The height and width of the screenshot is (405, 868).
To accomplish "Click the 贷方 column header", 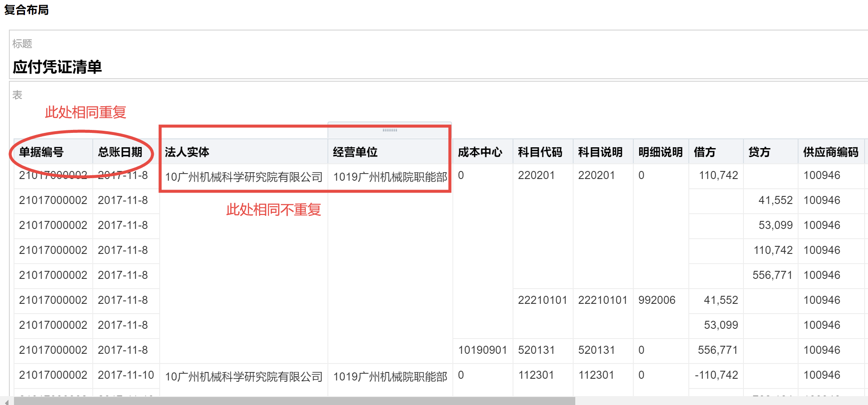I will pos(759,152).
